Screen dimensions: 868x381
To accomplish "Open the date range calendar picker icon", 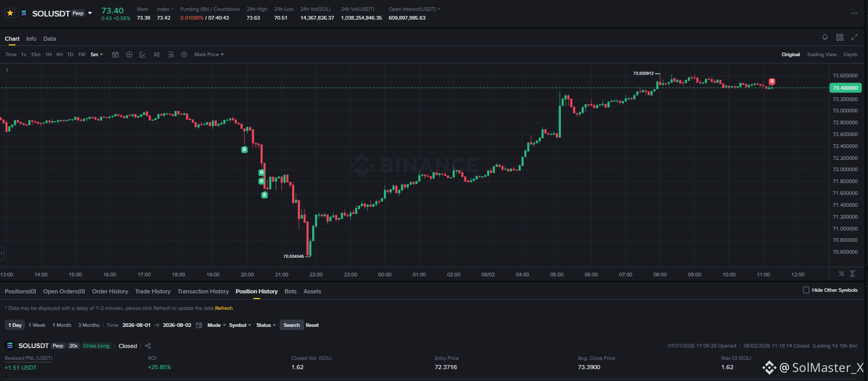I will point(199,325).
